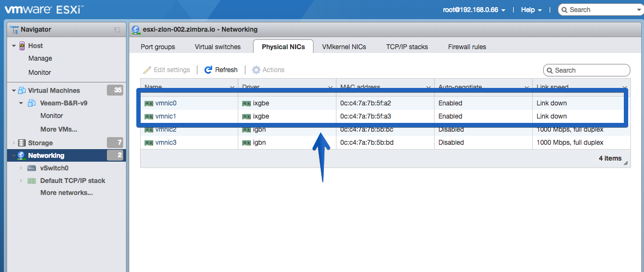Open More VMs... in Navigator
This screenshot has height=272, width=644.
pyautogui.click(x=59, y=129)
